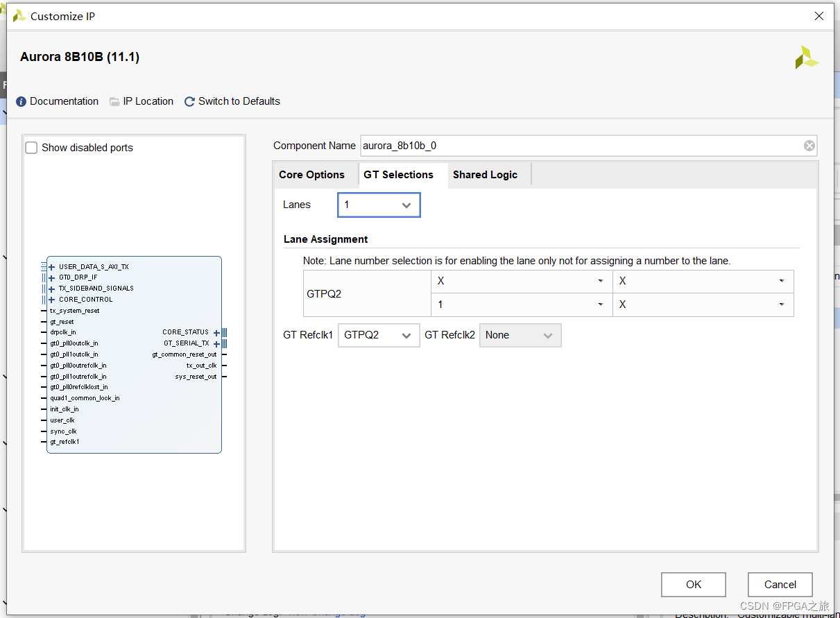Click the IP Location link
The image size is (840, 618).
(148, 101)
